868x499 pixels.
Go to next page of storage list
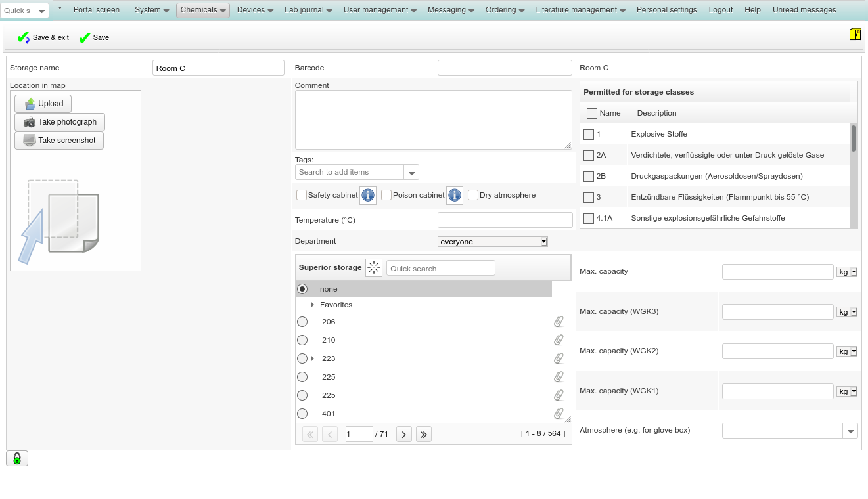(x=404, y=434)
